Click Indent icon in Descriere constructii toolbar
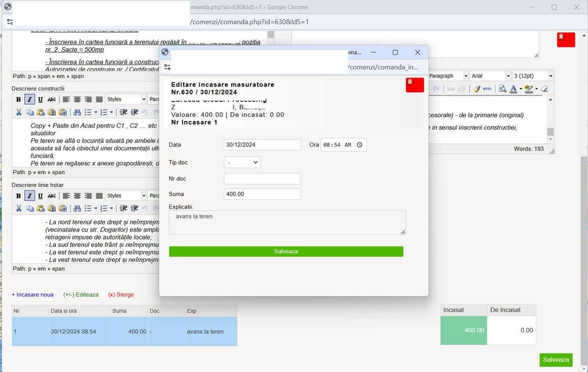The width and height of the screenshot is (588, 372). coord(134,112)
